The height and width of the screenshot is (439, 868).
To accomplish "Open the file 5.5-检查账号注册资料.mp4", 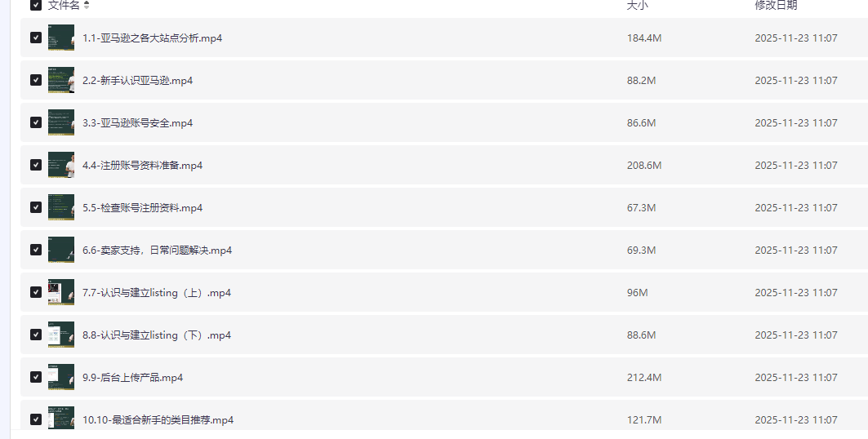I will [x=142, y=208].
